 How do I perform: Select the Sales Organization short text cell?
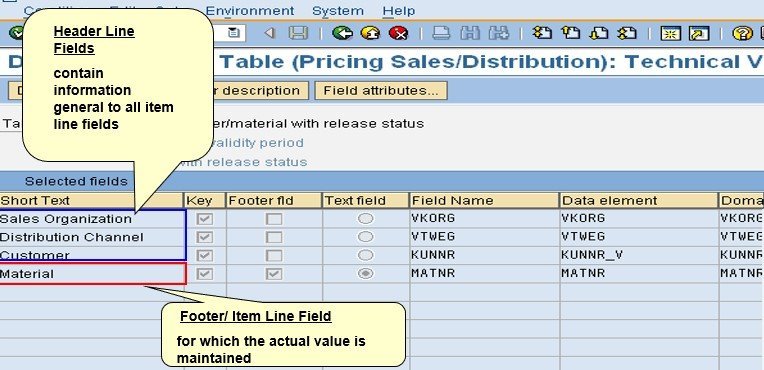click(92, 219)
